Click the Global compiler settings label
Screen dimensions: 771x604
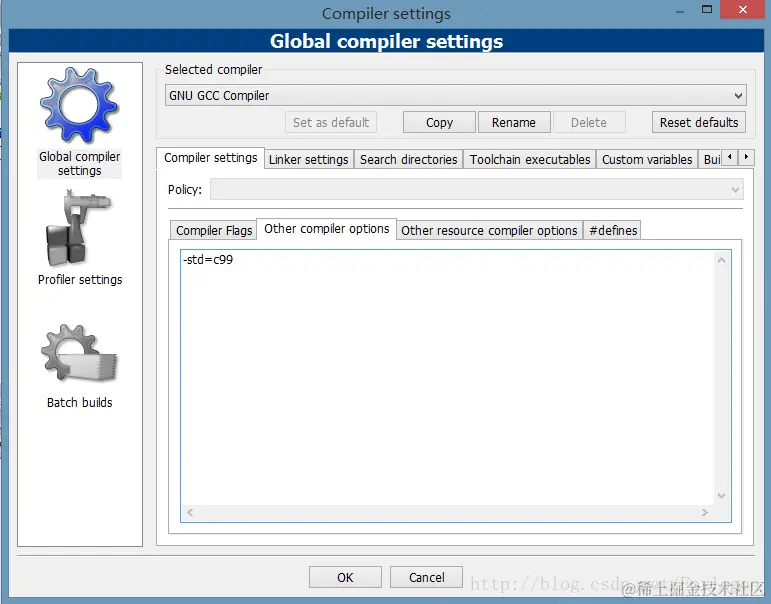tap(80, 164)
